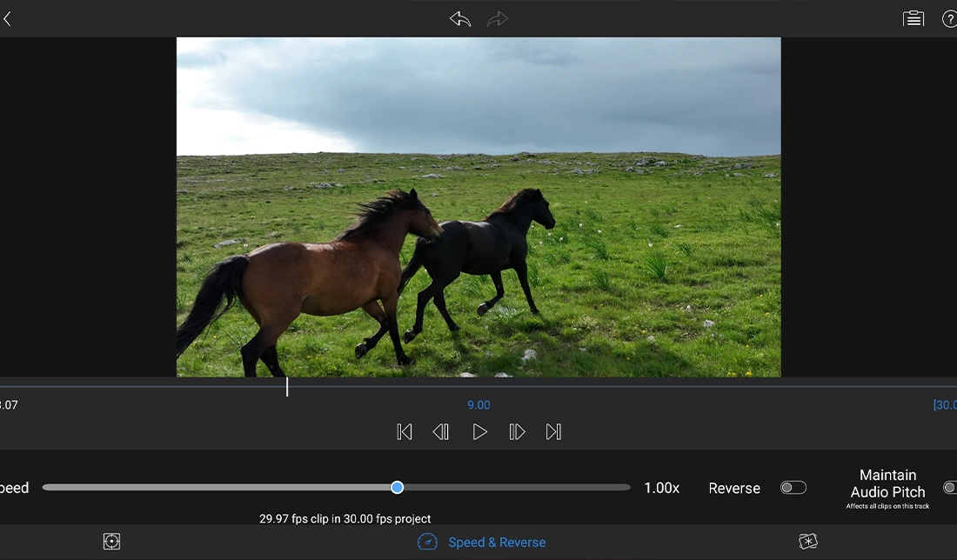
Task: Open the Color & Effects tab icon
Action: click(x=808, y=542)
